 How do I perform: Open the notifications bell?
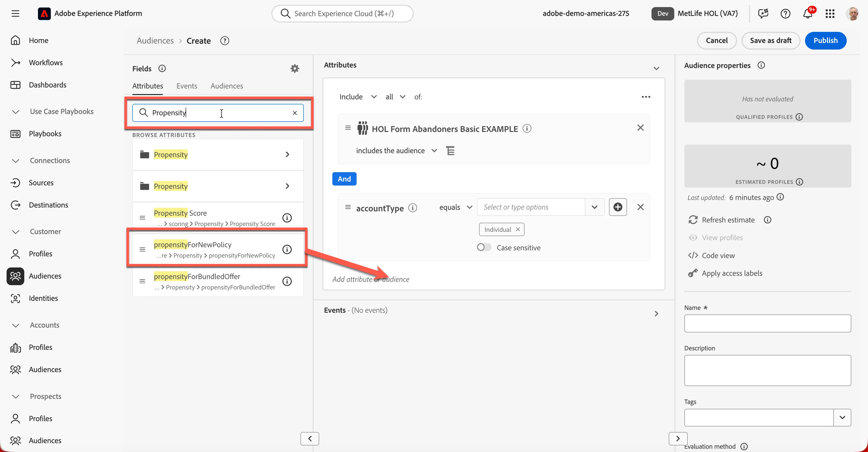tap(808, 13)
